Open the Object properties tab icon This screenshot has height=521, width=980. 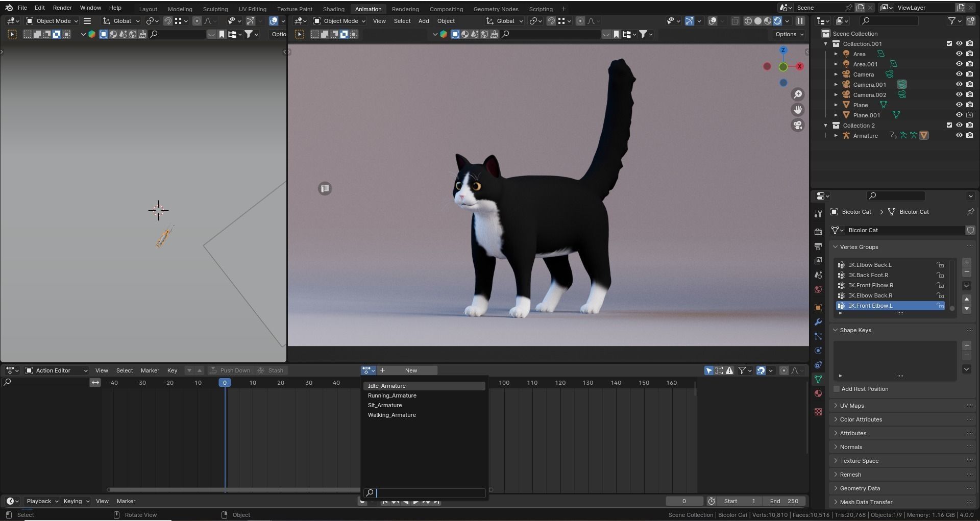[x=818, y=308]
